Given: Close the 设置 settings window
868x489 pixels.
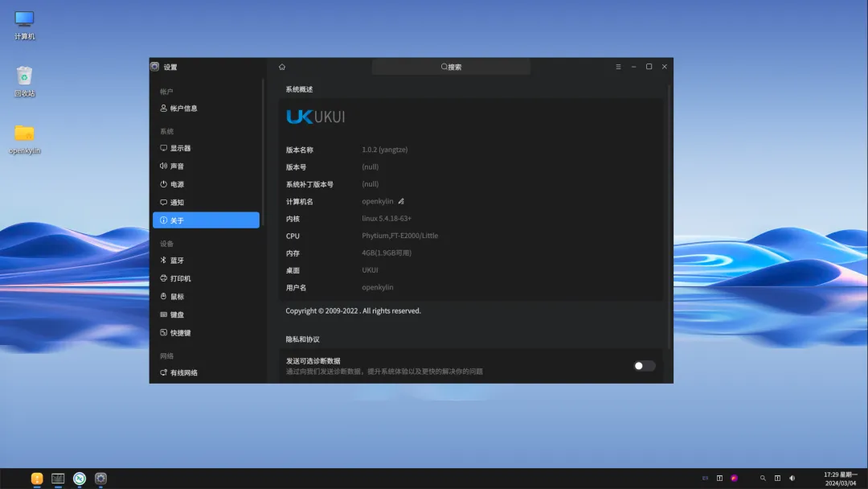Looking at the screenshot, I should point(665,67).
